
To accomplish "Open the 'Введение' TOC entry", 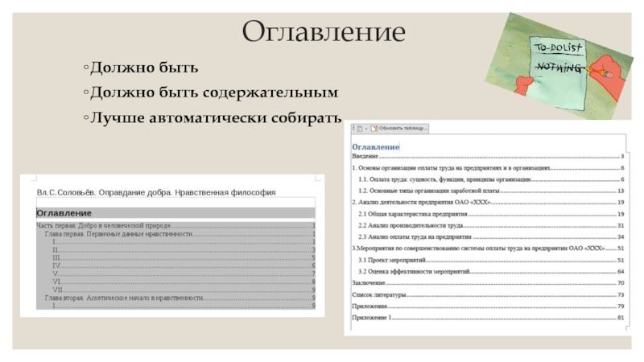I will coord(488,156).
